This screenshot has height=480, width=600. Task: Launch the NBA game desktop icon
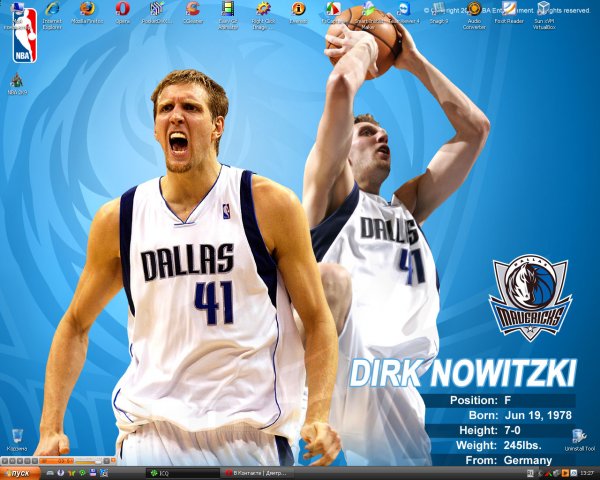point(17,81)
